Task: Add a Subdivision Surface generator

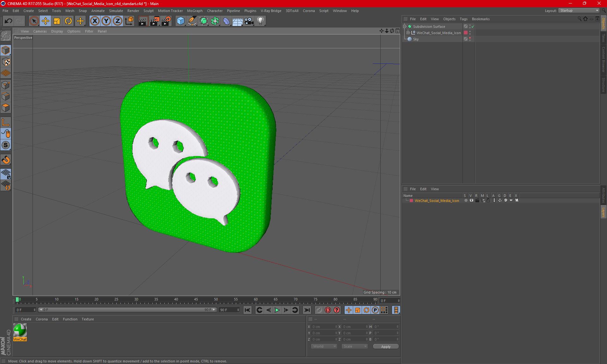Action: pos(204,21)
